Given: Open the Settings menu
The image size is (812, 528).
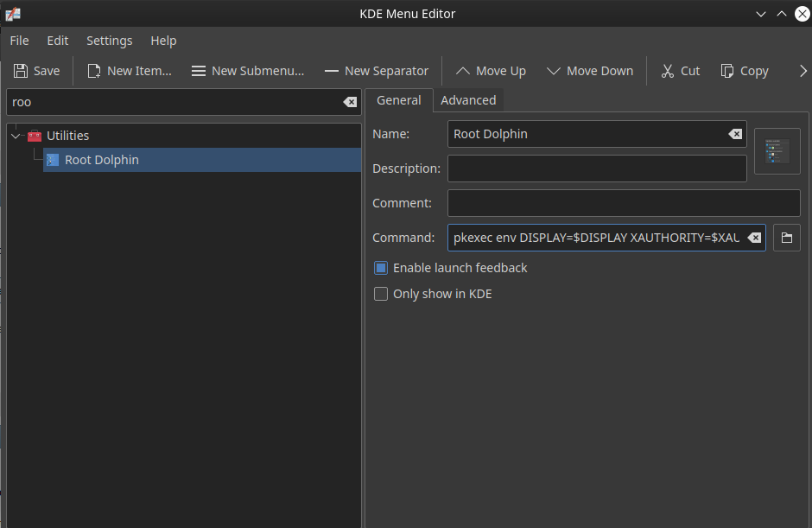Looking at the screenshot, I should 109,41.
